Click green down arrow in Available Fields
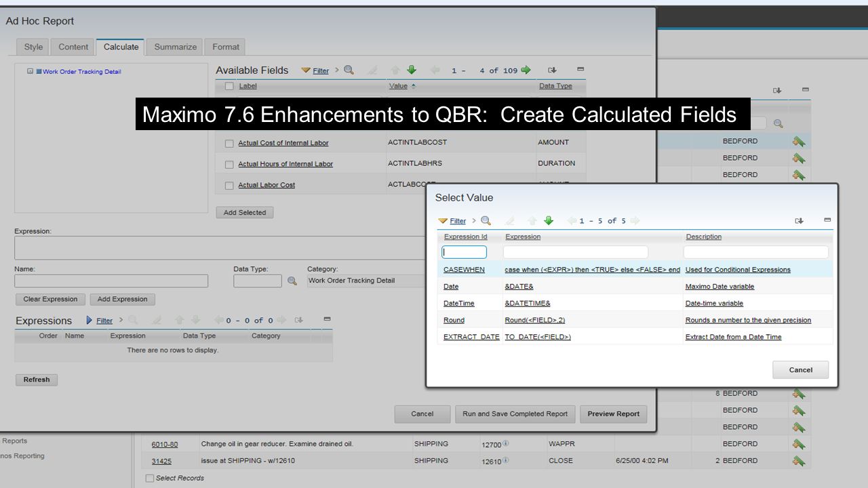Viewport: 868px width, 488px height. pyautogui.click(x=411, y=70)
